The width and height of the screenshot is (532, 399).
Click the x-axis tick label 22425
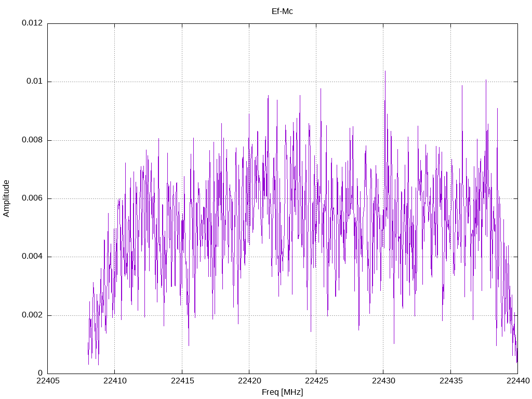[x=316, y=381]
